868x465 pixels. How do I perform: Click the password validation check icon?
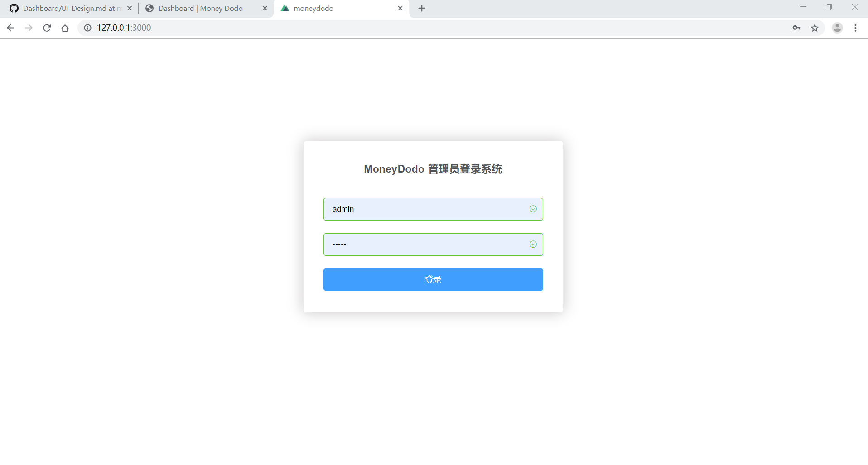click(x=533, y=244)
